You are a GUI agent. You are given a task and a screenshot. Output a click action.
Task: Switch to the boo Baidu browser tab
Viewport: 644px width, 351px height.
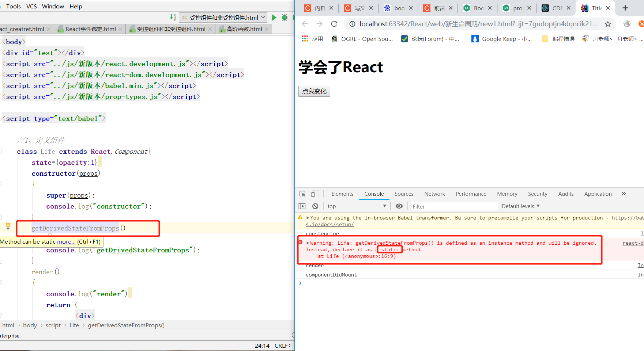(398, 8)
